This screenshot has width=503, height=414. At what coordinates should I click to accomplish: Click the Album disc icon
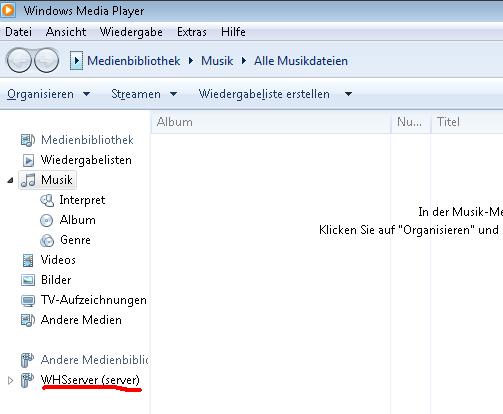(x=46, y=220)
